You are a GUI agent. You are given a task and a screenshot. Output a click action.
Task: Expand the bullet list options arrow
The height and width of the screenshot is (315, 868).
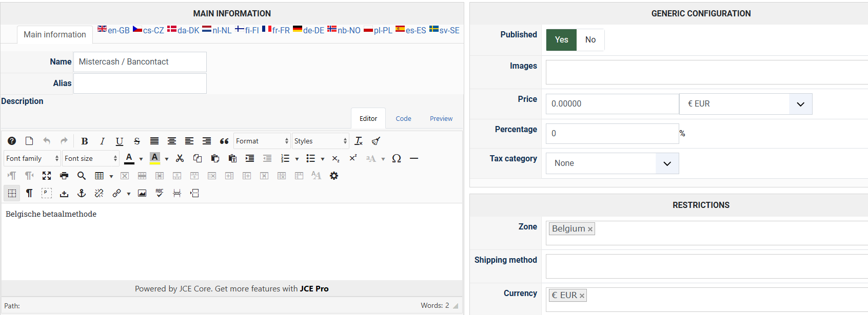(323, 159)
